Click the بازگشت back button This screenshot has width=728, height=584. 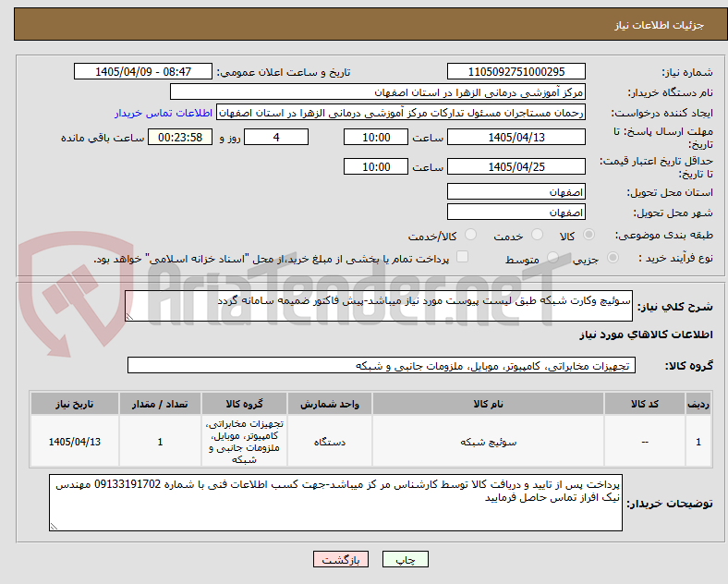pos(340,559)
